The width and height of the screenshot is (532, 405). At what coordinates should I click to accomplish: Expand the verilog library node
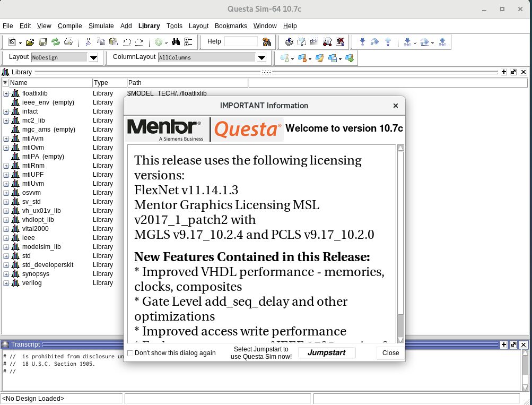coord(6,283)
